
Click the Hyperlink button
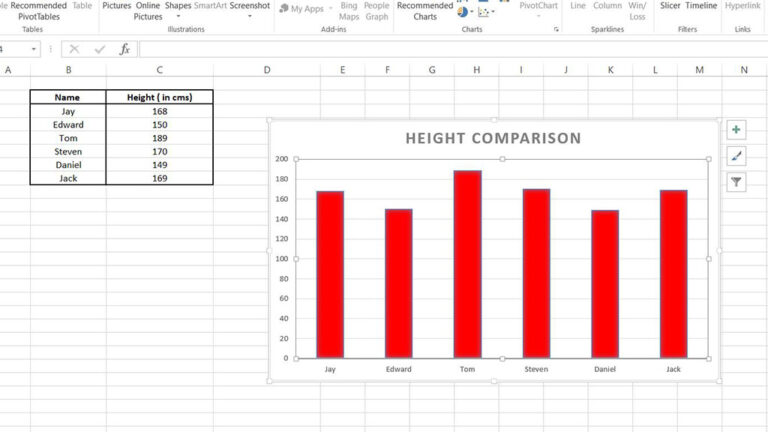click(x=743, y=6)
